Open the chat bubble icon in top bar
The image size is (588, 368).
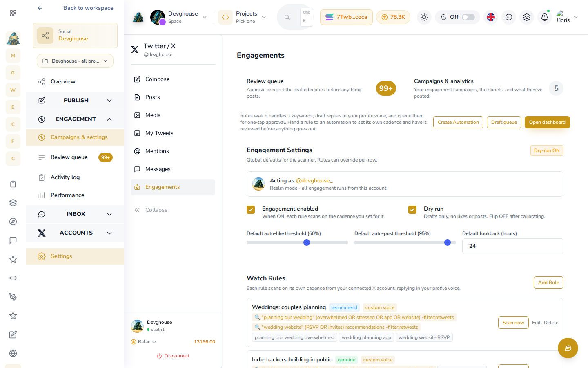[x=509, y=17]
